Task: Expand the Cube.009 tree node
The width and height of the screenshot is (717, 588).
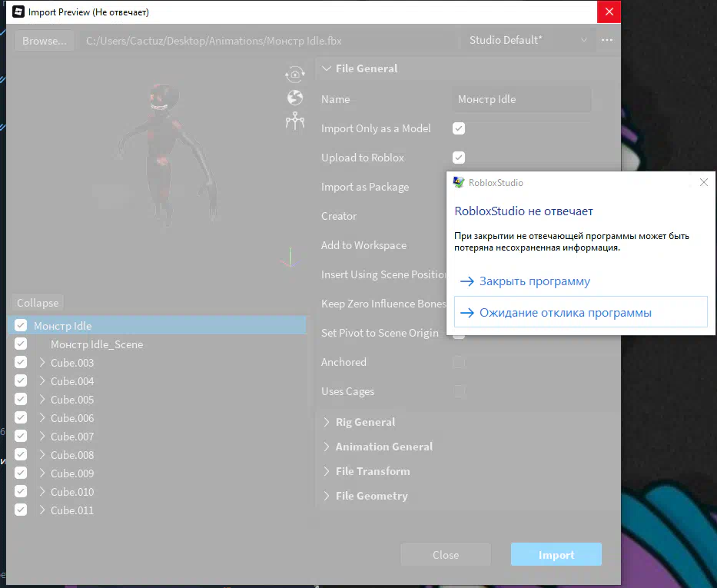Action: point(42,473)
